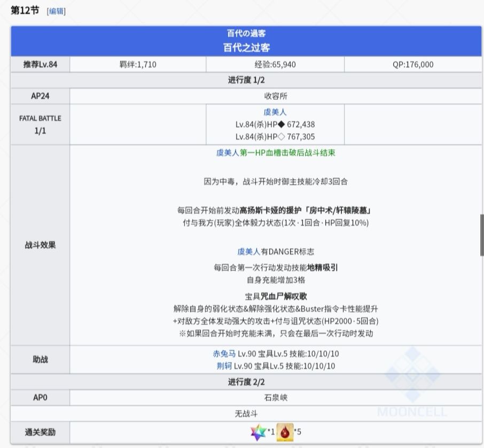Screen dimensions: 484x448
Task: Click the 无战斗 no-battle text
Action: (x=246, y=414)
